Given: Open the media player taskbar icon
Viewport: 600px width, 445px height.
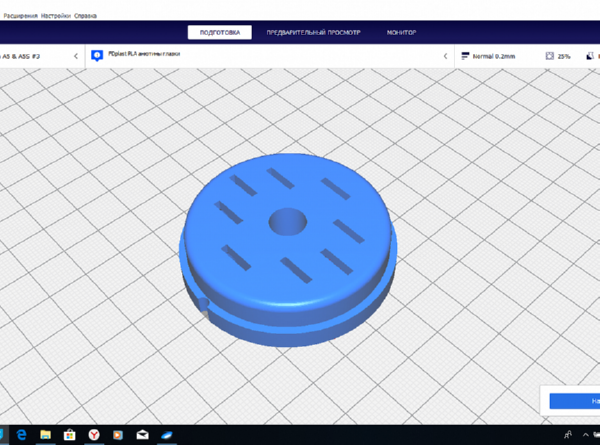Looking at the screenshot, I should click(118, 435).
